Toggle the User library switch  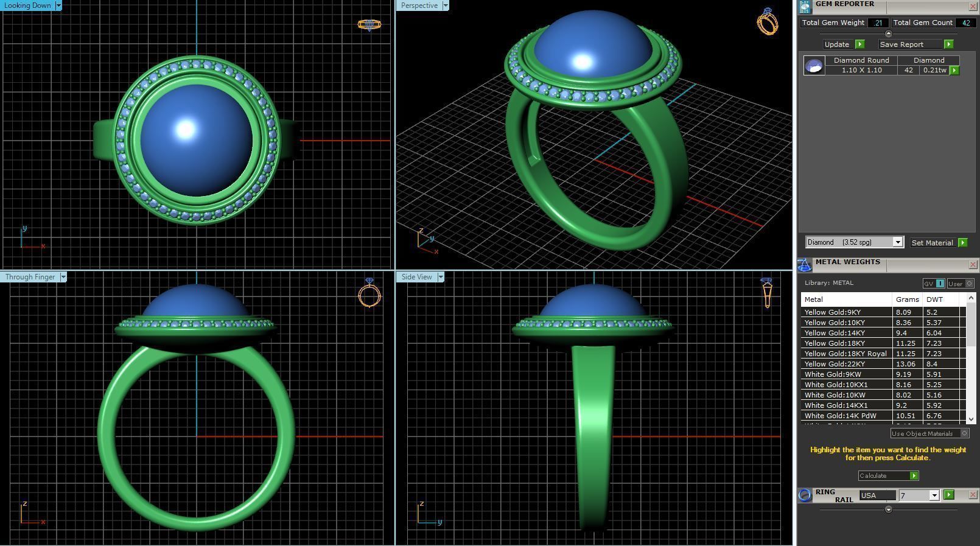[x=961, y=284]
